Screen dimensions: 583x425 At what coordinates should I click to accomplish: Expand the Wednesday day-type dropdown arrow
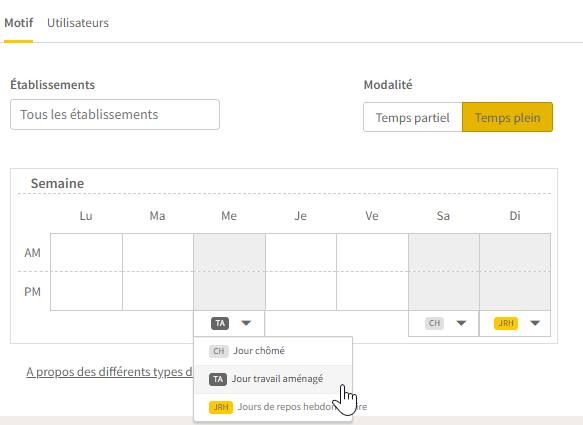pyautogui.click(x=246, y=323)
